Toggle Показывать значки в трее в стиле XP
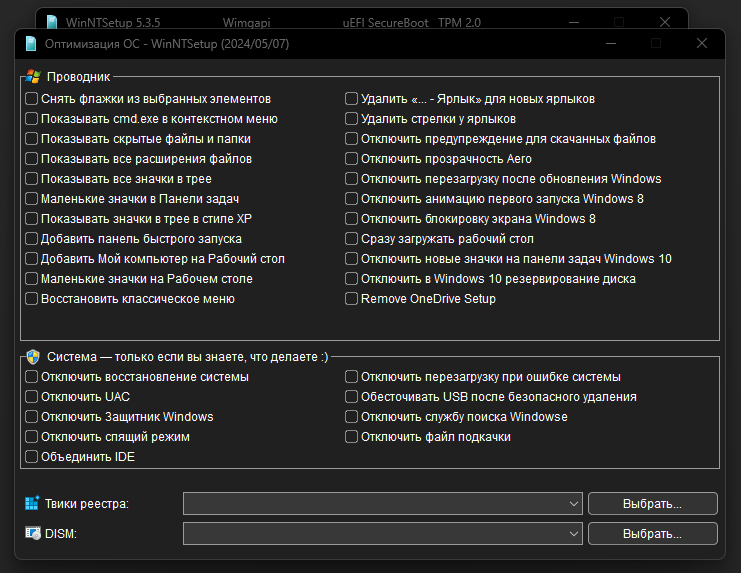741x573 pixels. (32, 219)
